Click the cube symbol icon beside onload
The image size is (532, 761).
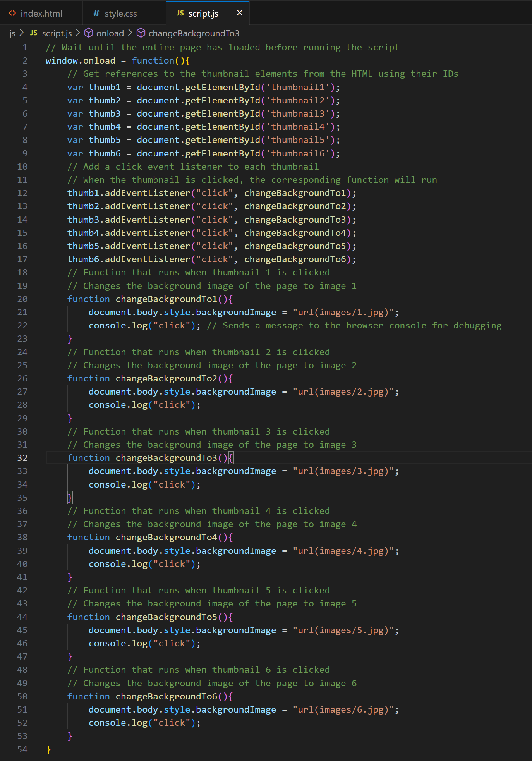point(89,33)
